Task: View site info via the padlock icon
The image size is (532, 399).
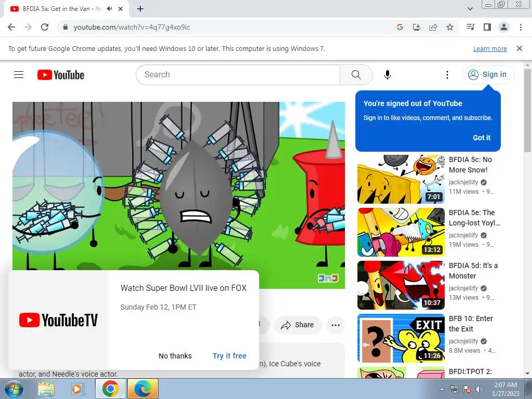Action: point(66,27)
